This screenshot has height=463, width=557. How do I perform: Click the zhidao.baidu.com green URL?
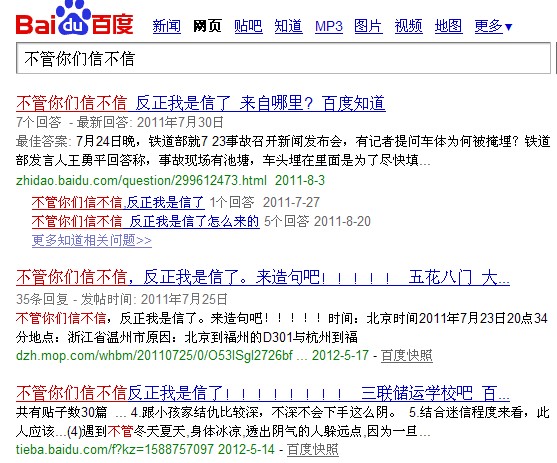click(x=141, y=181)
